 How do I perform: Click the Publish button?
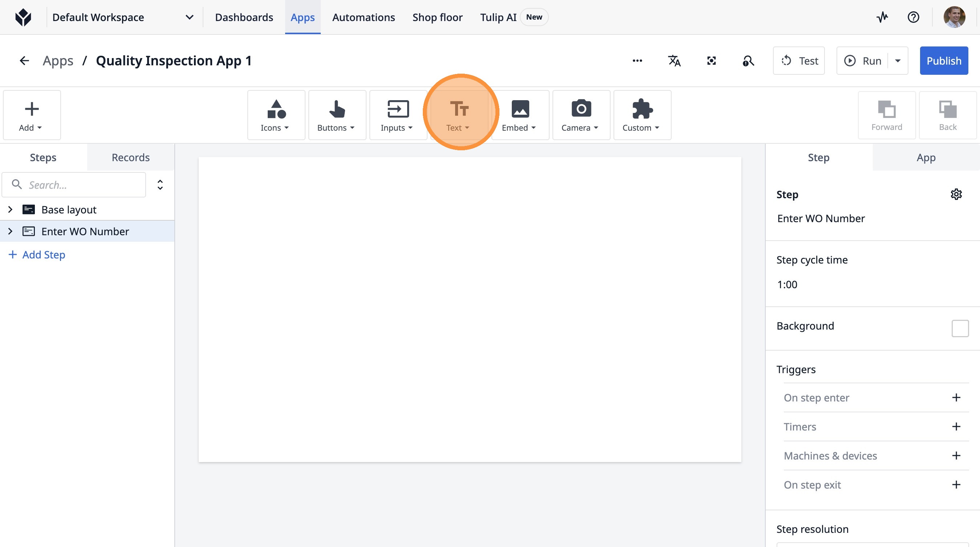pos(943,61)
